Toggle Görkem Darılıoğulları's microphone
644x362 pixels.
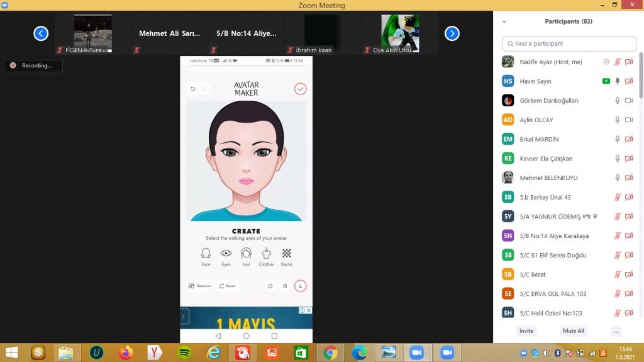(618, 101)
